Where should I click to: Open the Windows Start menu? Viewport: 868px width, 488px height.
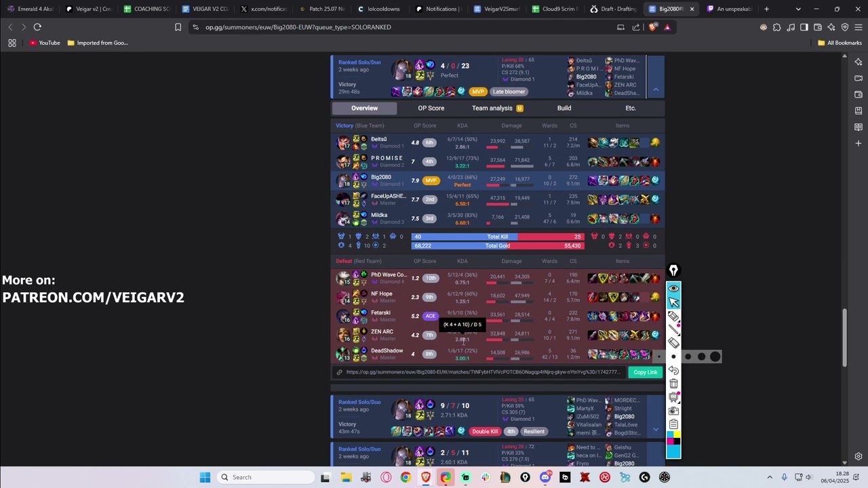pyautogui.click(x=205, y=477)
